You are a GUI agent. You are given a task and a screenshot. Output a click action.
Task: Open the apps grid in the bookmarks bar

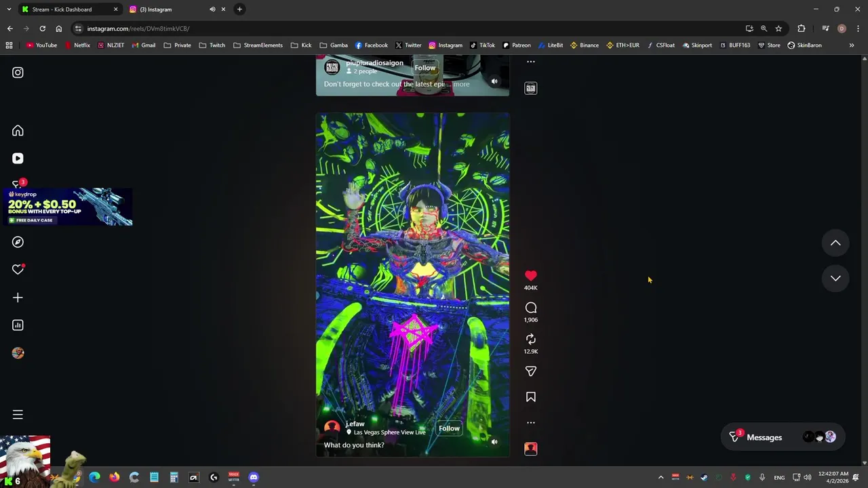[9, 45]
